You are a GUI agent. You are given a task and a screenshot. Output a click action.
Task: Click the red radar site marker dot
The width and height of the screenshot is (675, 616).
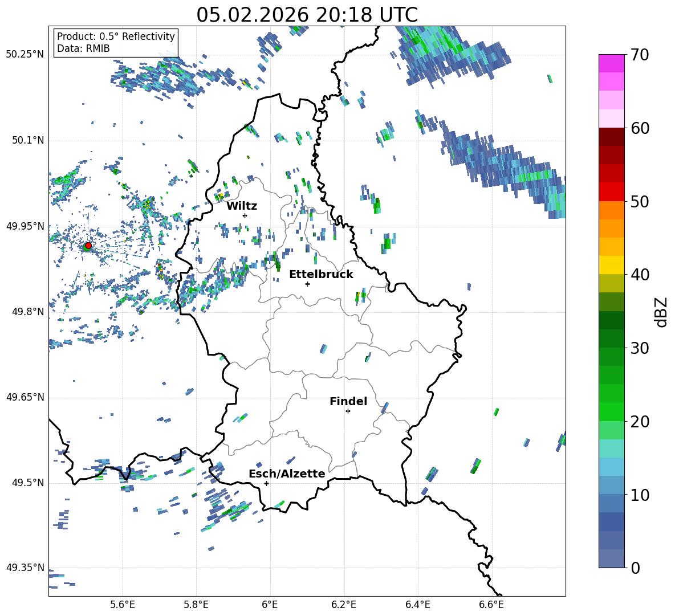click(88, 246)
